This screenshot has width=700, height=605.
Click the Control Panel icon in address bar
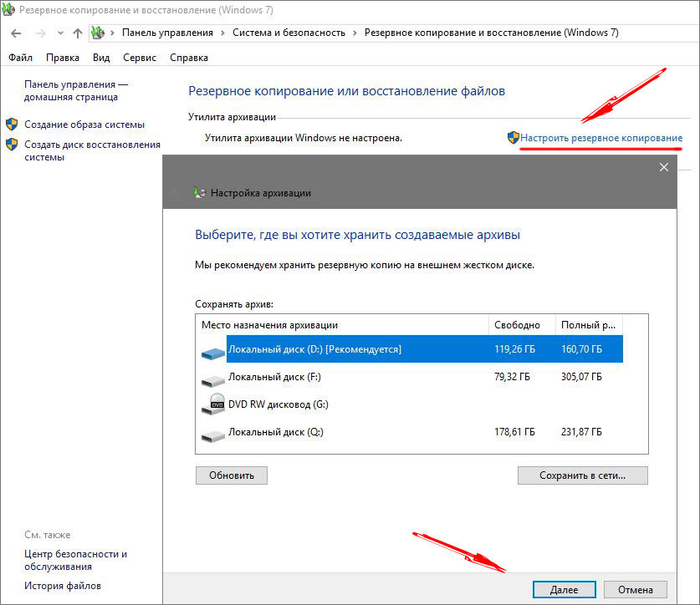click(98, 33)
